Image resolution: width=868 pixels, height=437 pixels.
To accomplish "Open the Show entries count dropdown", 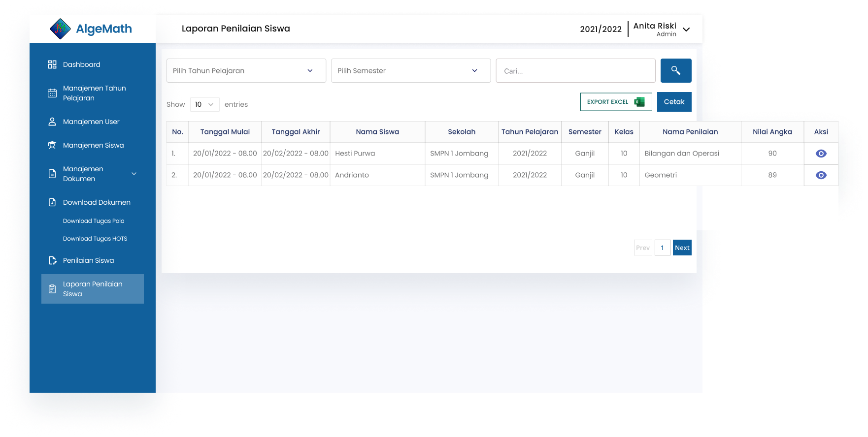I will 205,104.
